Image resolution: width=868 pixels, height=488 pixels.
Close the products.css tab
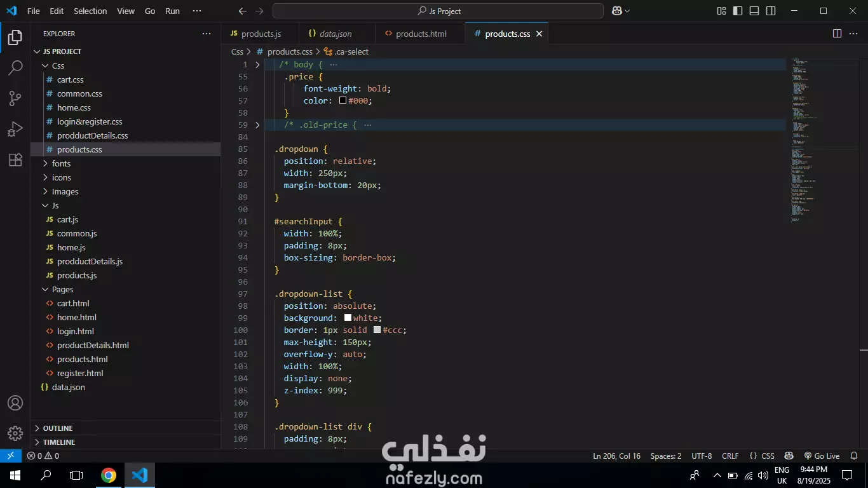pyautogui.click(x=539, y=34)
